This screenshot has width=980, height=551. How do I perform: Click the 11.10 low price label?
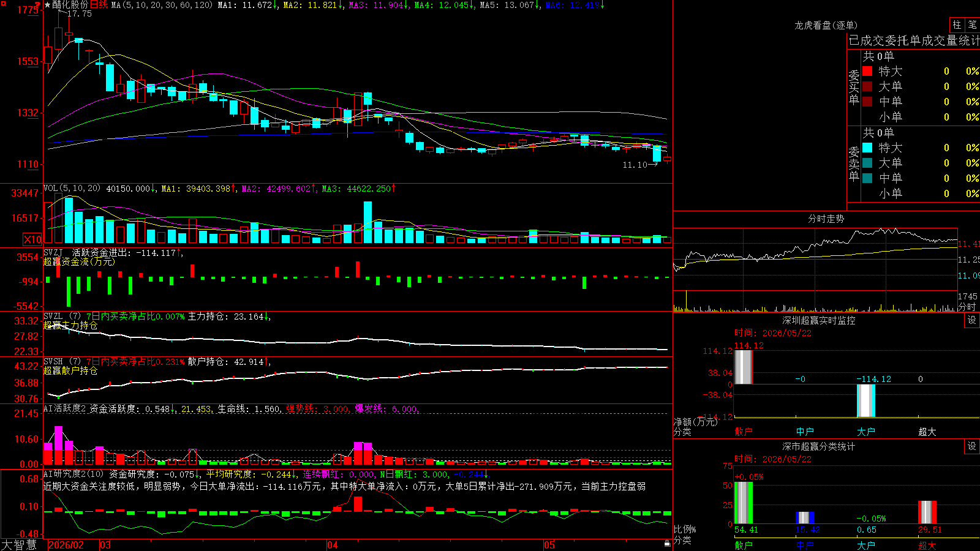(635, 165)
